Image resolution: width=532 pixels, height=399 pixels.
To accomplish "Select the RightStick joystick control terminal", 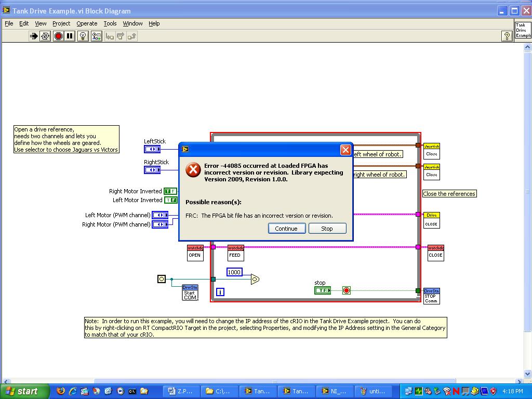I will pos(152,170).
